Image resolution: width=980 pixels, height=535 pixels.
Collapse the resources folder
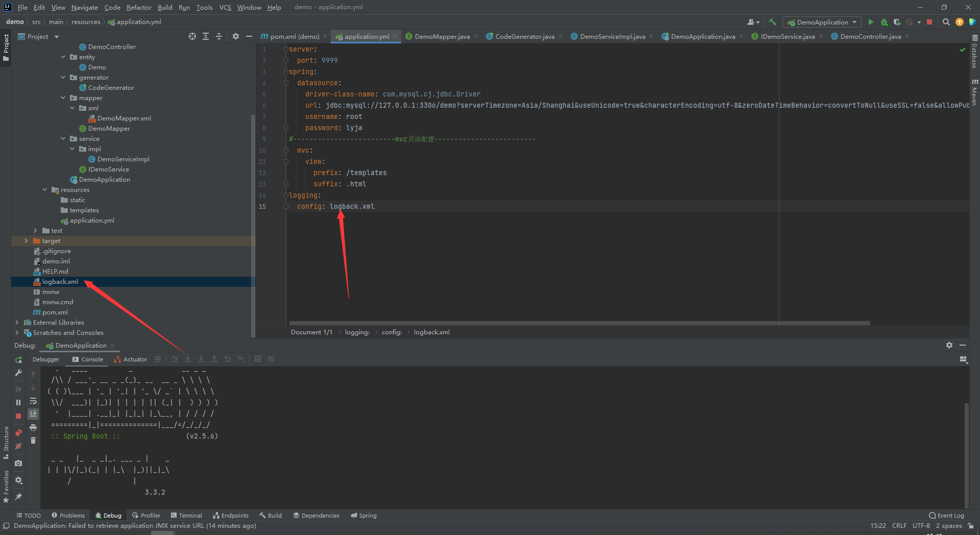point(45,189)
